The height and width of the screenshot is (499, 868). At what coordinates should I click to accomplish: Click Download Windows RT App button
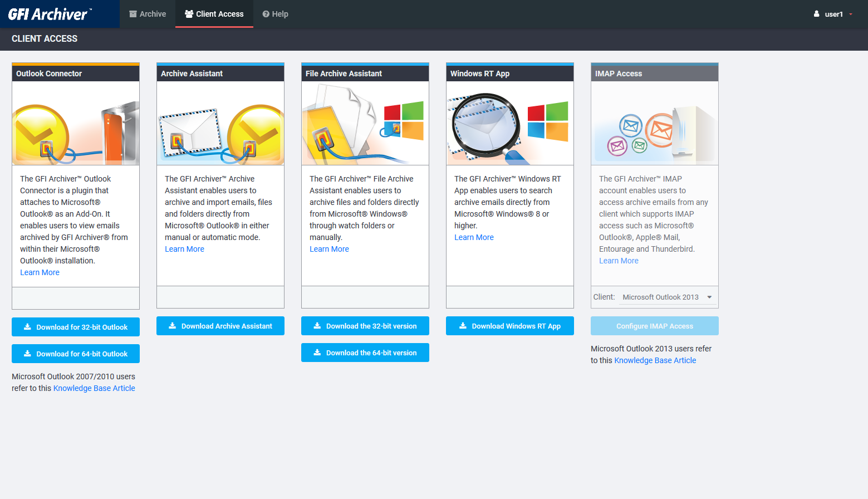click(x=510, y=326)
